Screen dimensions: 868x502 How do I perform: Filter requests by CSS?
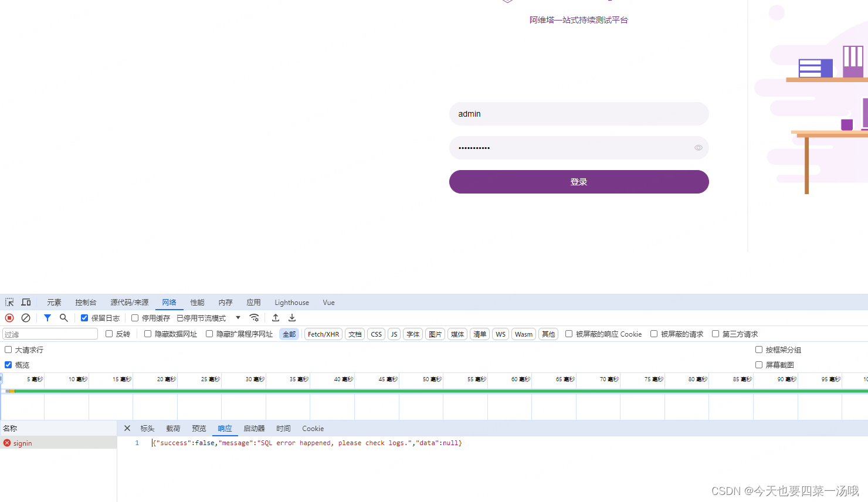tap(376, 334)
